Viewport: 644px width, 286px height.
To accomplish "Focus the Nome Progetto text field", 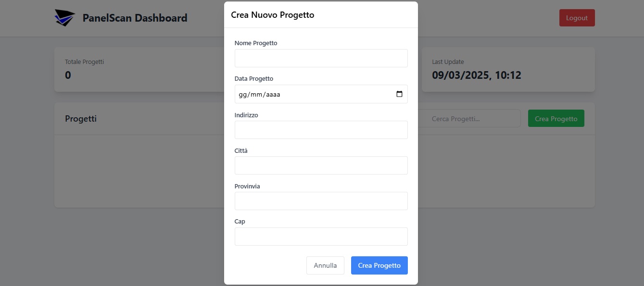I will (x=321, y=58).
